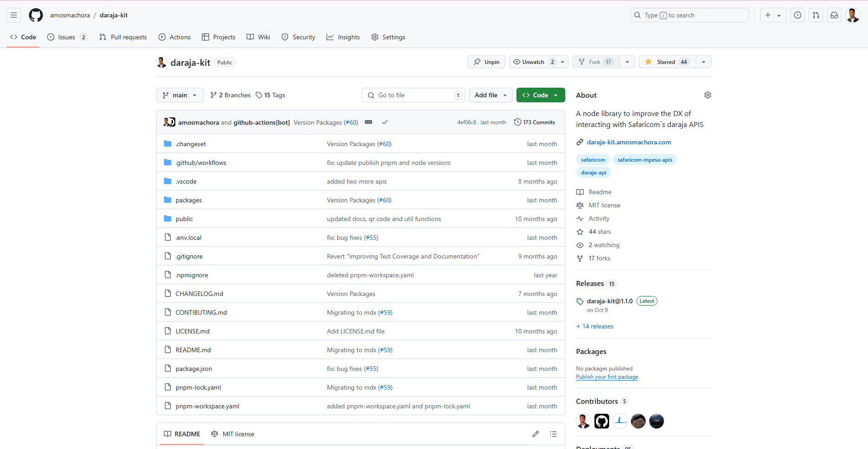
Task: Open daraja-kit.amosmachora.com website link
Action: pyautogui.click(x=629, y=142)
